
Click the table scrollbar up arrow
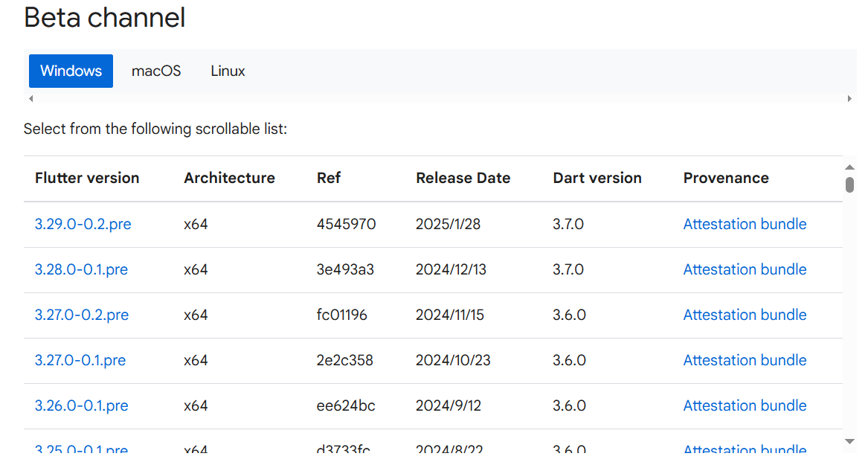pos(849,167)
